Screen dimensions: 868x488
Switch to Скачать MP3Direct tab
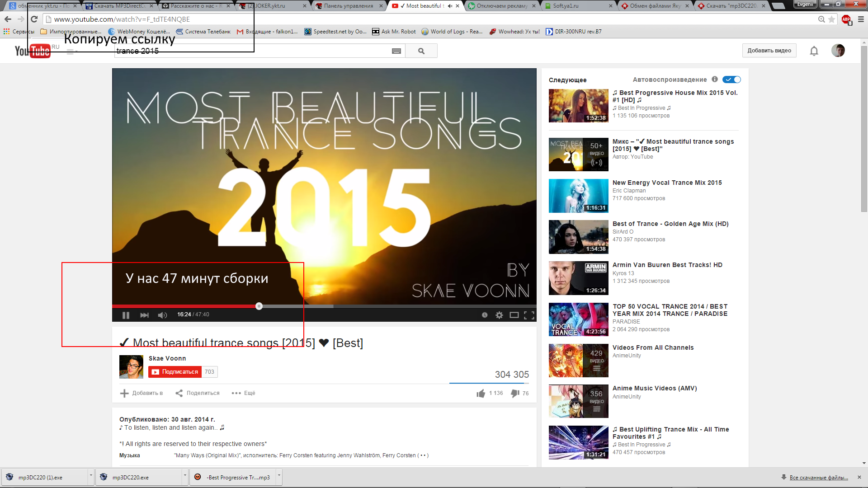[118, 6]
